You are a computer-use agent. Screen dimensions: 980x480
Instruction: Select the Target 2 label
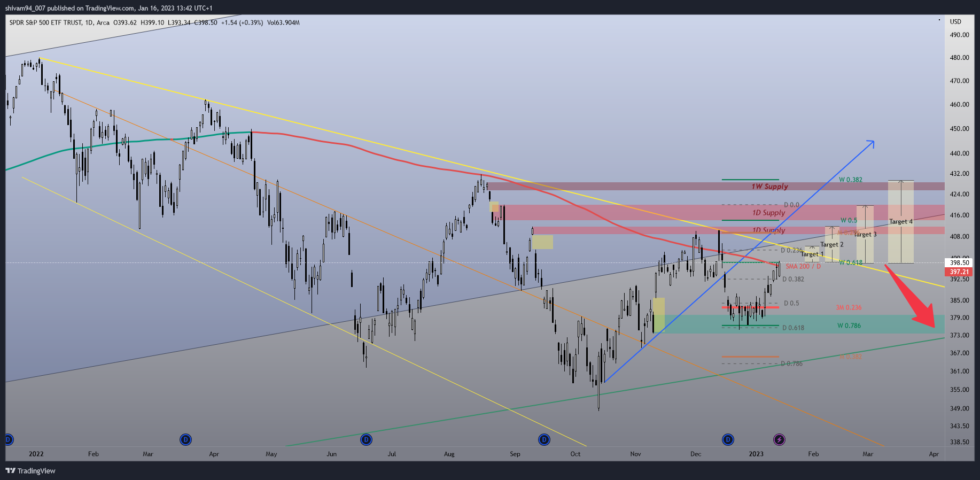pos(831,245)
